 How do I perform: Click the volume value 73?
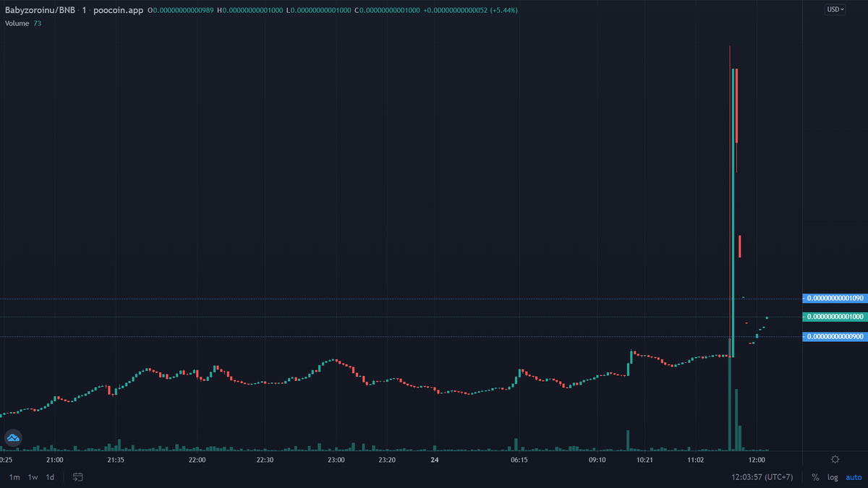pyautogui.click(x=38, y=23)
